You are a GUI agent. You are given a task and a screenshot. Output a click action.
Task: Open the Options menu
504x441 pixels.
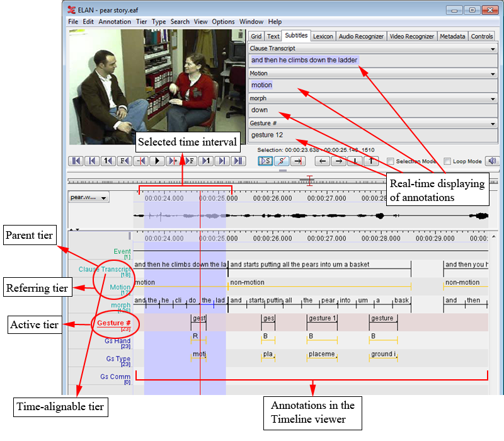223,21
